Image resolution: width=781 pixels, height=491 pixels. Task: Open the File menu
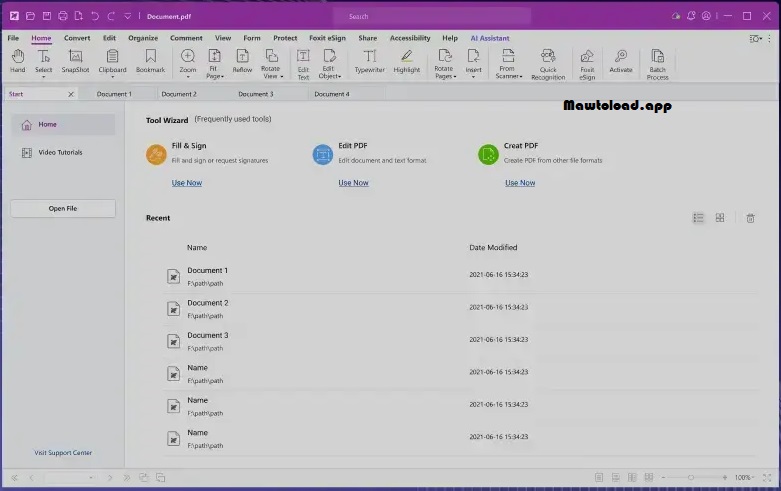[x=13, y=38]
